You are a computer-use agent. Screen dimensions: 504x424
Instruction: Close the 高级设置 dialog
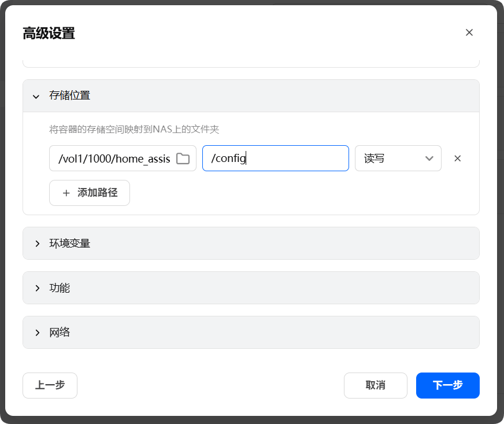point(469,32)
